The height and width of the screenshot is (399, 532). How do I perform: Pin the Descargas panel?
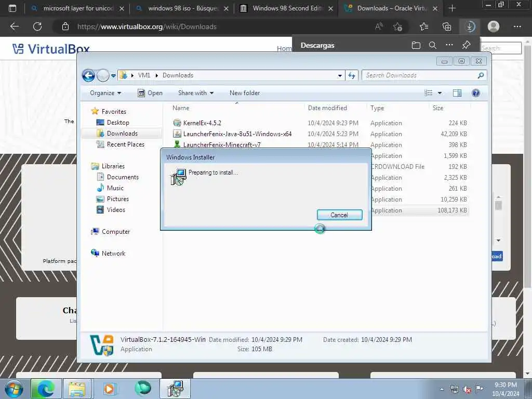pyautogui.click(x=466, y=45)
